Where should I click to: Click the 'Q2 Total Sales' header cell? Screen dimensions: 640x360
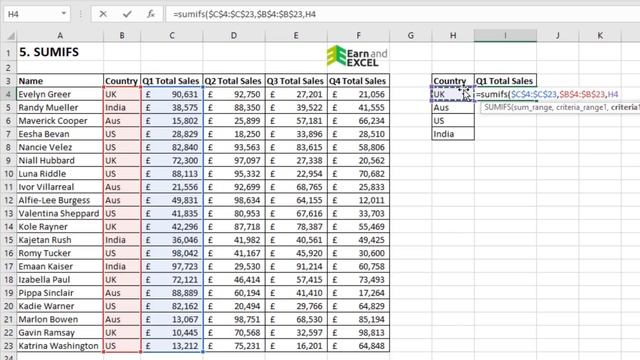[234, 81]
